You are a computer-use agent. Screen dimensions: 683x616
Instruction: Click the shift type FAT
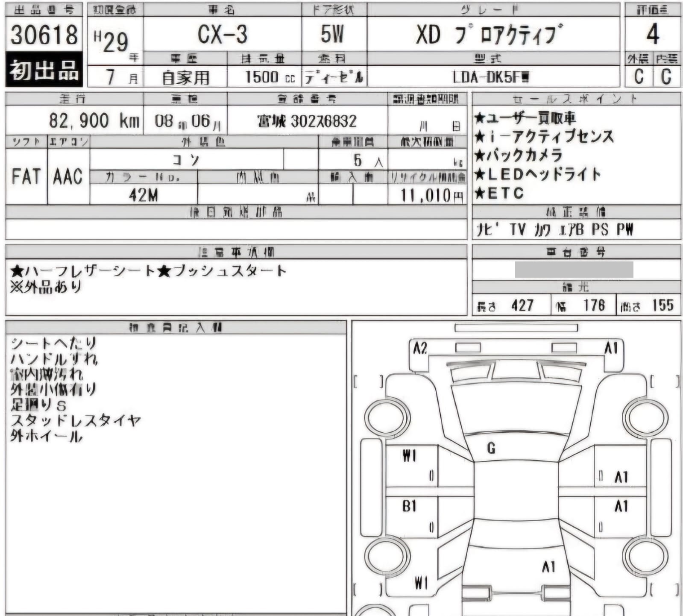[x=26, y=176]
